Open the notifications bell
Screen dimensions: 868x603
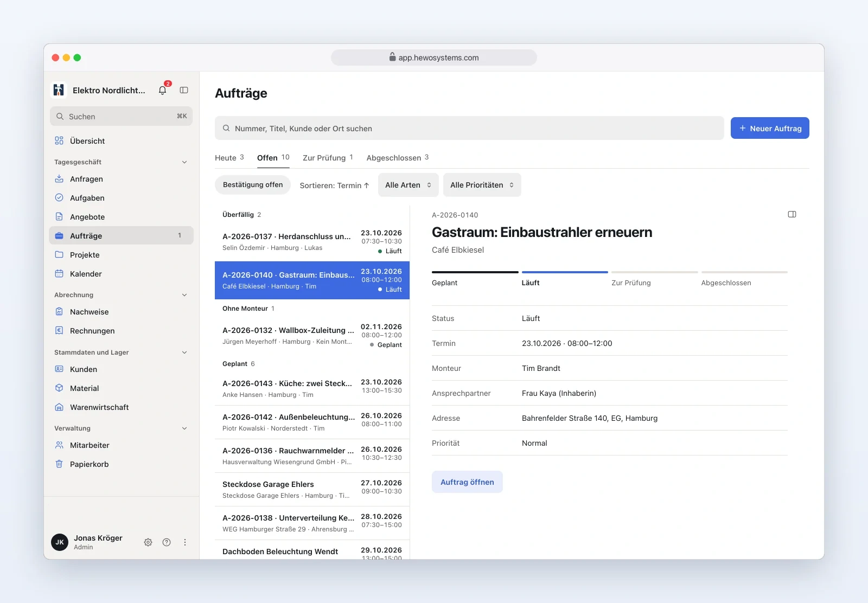tap(163, 90)
